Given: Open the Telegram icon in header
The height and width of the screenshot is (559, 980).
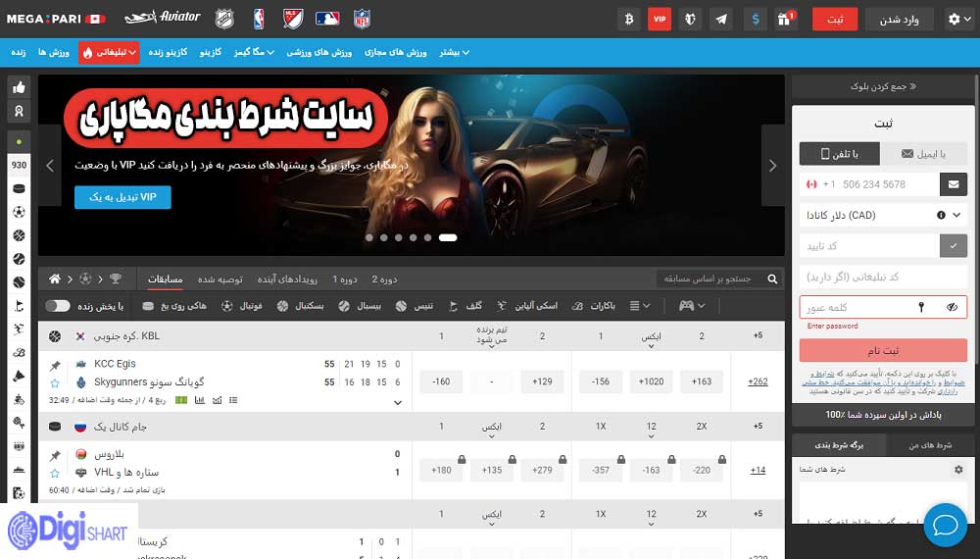Looking at the screenshot, I should tap(721, 20).
